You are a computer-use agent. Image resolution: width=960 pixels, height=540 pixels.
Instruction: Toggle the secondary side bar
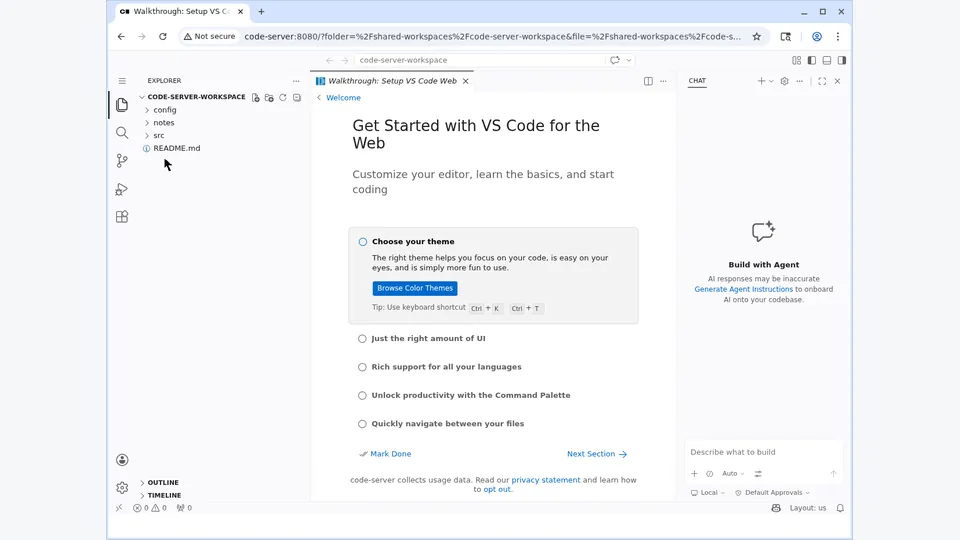[x=842, y=60]
